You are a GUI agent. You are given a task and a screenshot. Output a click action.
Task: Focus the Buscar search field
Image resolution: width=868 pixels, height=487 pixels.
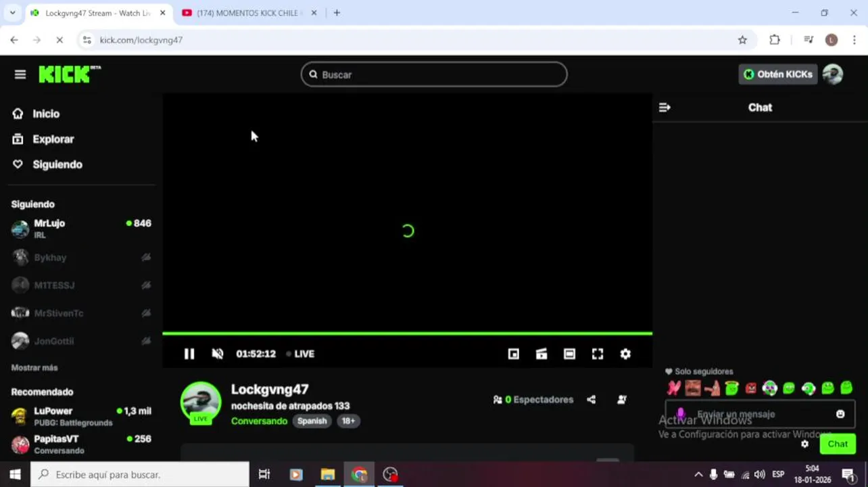point(434,74)
